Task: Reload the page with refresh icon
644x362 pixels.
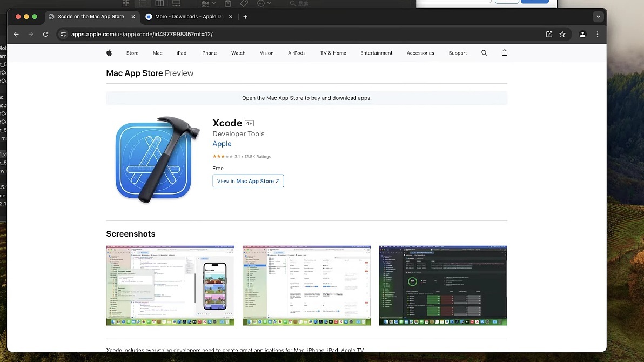Action: pyautogui.click(x=45, y=35)
